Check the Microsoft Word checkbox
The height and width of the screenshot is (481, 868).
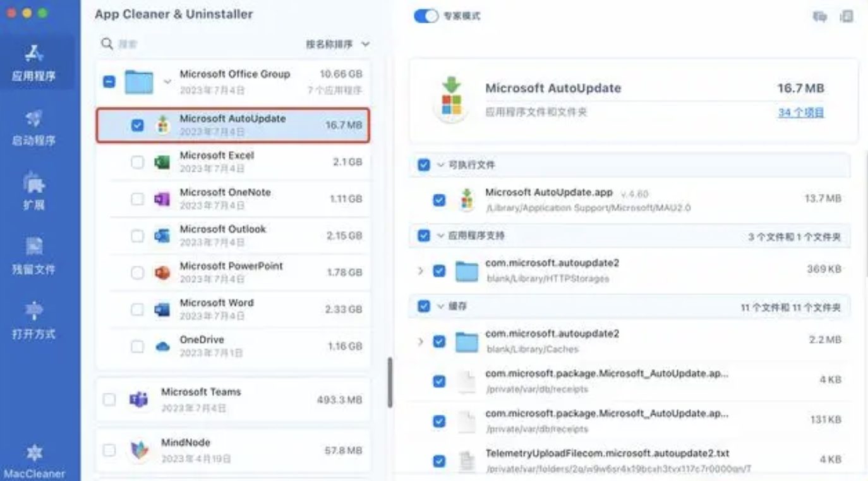(x=137, y=309)
